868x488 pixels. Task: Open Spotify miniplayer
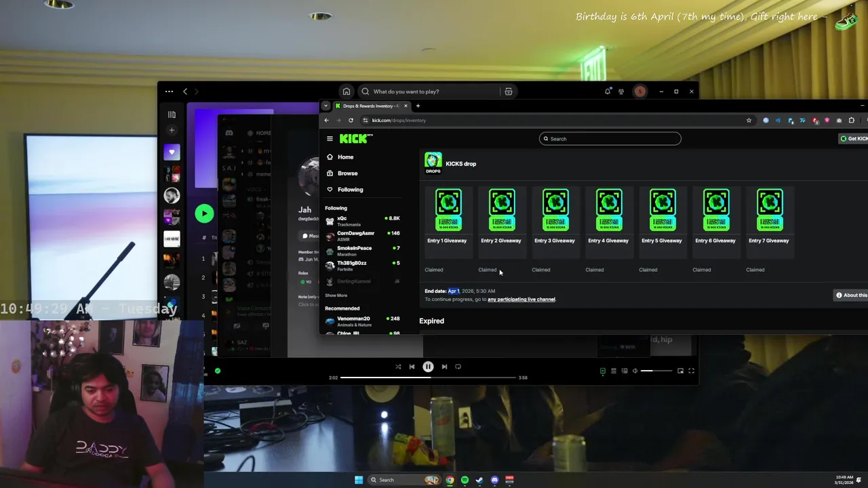[x=680, y=371]
